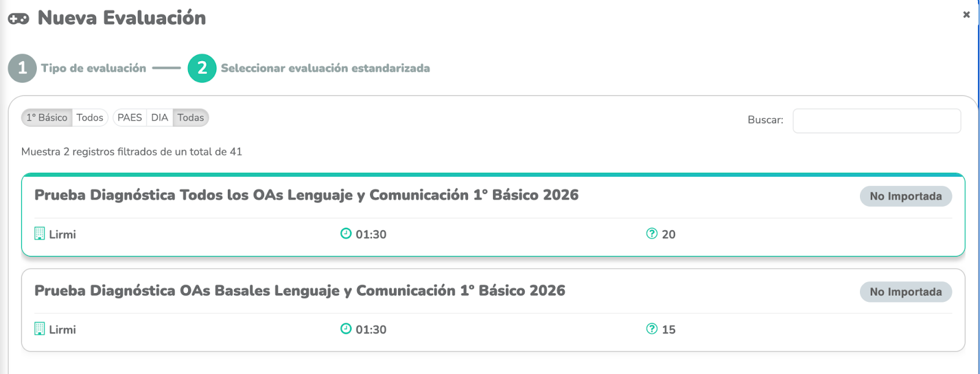Filter evaluations by DIA
This screenshot has width=980, height=374.
(160, 118)
